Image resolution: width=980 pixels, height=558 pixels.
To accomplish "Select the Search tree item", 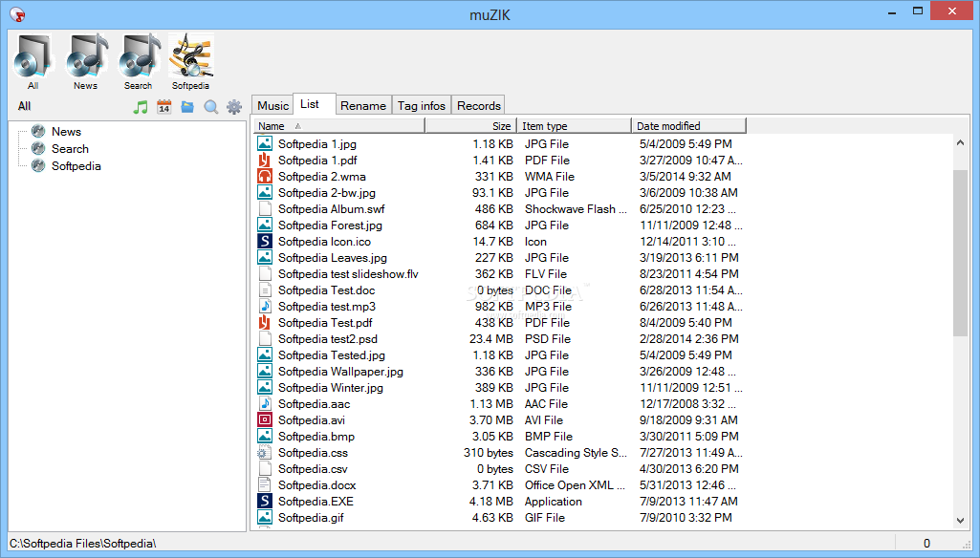I will (x=70, y=149).
